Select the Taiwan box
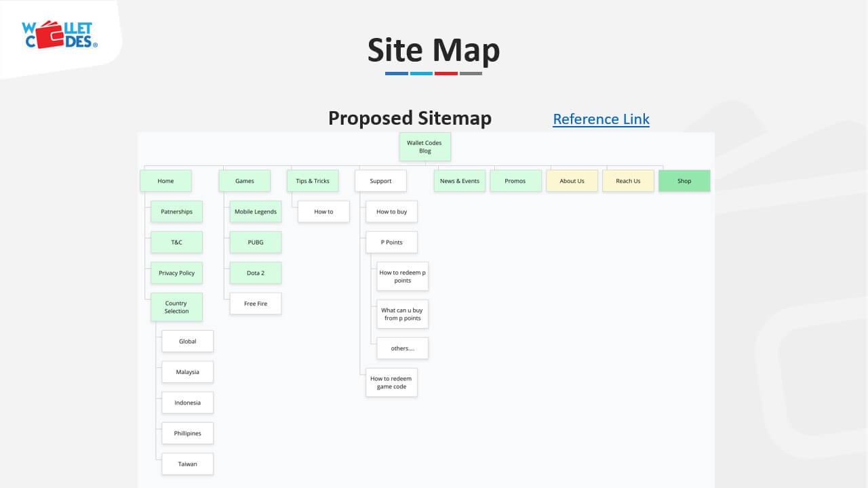 coord(188,464)
